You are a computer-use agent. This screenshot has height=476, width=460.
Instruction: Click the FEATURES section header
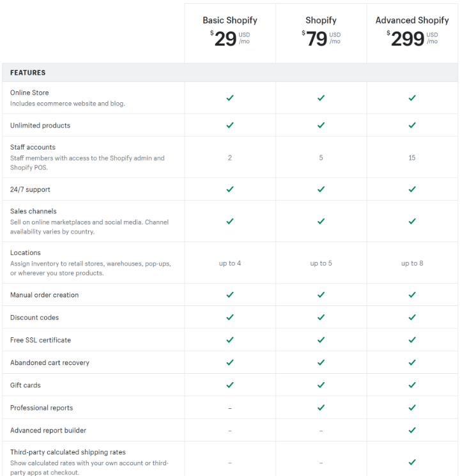pos(28,73)
